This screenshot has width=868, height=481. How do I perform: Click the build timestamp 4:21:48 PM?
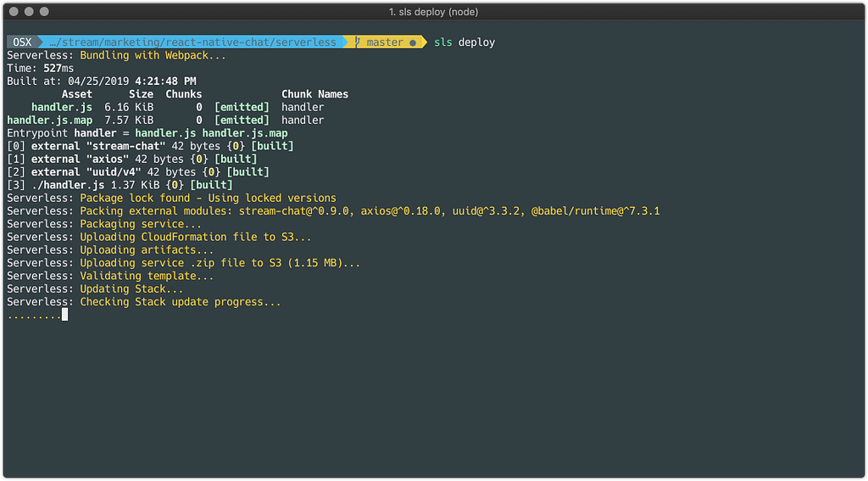[165, 81]
